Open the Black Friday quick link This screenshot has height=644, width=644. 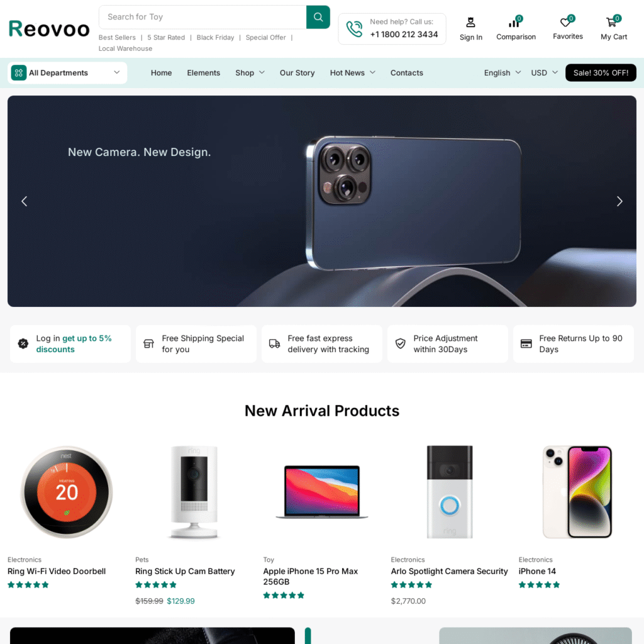point(215,37)
